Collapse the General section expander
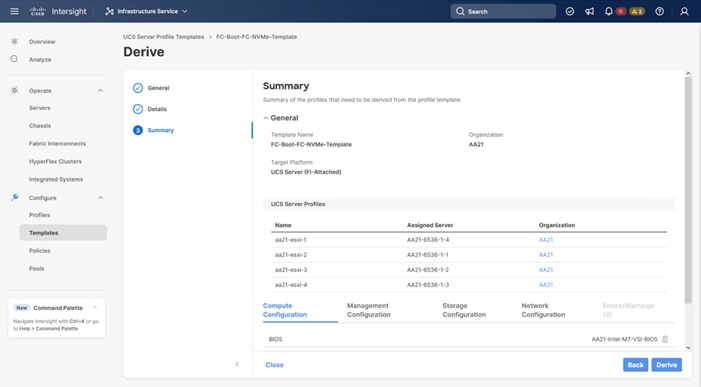 pyautogui.click(x=266, y=118)
